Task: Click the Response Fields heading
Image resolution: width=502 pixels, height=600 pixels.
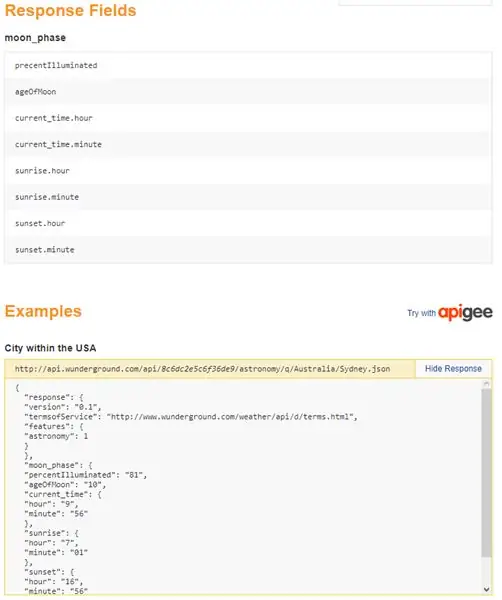Action: (x=70, y=10)
